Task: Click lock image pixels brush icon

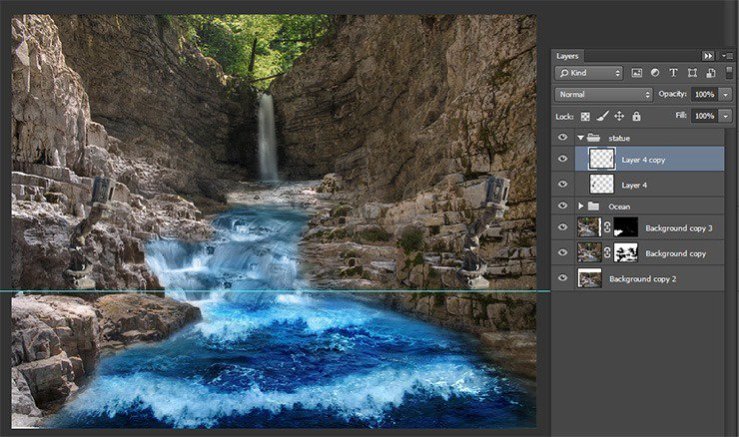Action: [602, 116]
